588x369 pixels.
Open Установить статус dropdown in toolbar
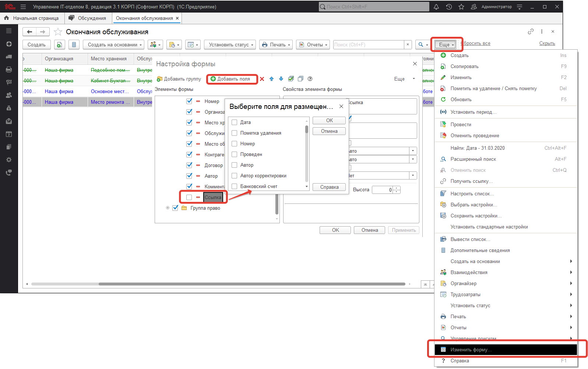231,45
